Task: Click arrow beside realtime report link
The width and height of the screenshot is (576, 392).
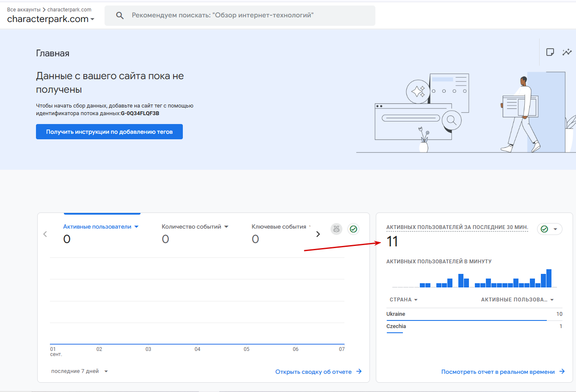Action: tap(562, 371)
